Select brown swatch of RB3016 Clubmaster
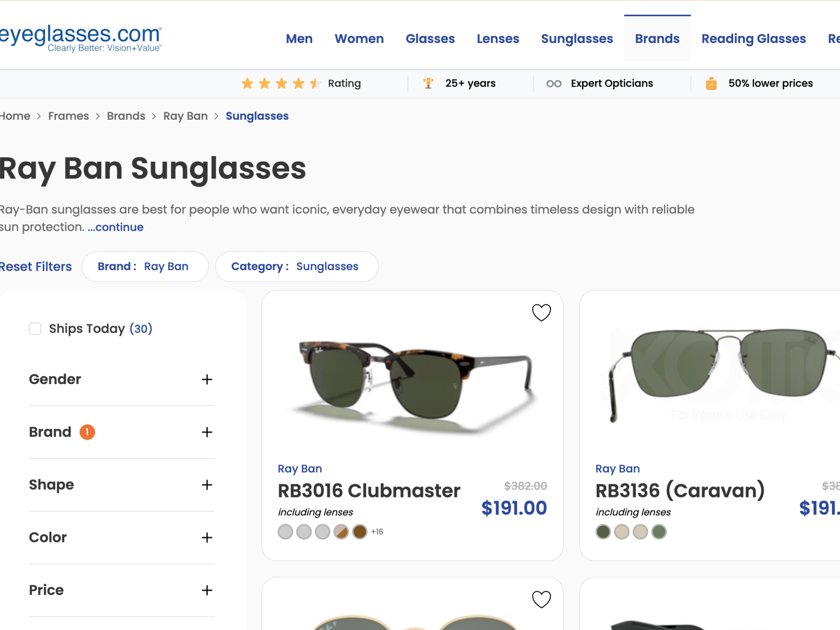840x630 pixels. click(360, 532)
